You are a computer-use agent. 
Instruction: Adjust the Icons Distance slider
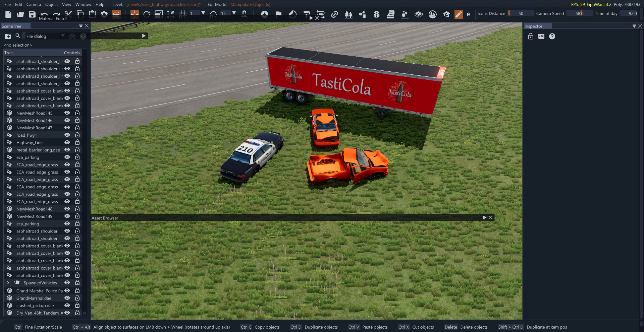tap(521, 13)
